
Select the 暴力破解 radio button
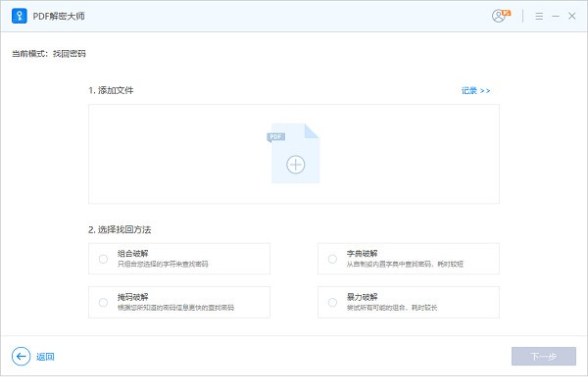[333, 302]
